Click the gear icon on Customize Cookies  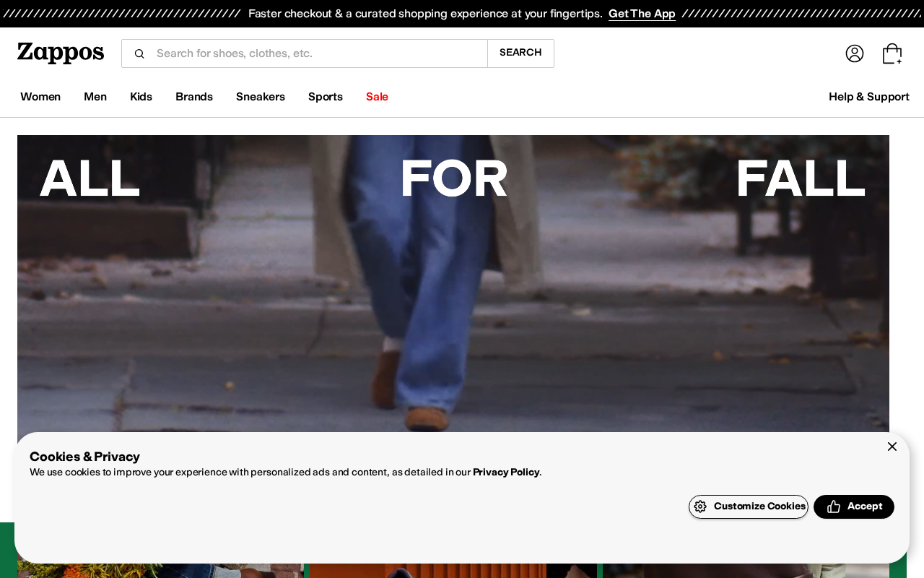(700, 506)
